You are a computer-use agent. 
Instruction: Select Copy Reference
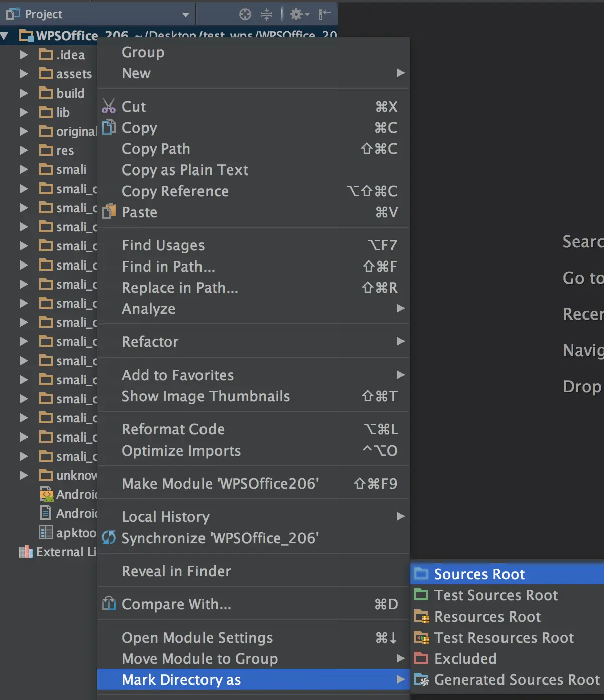coord(253,191)
